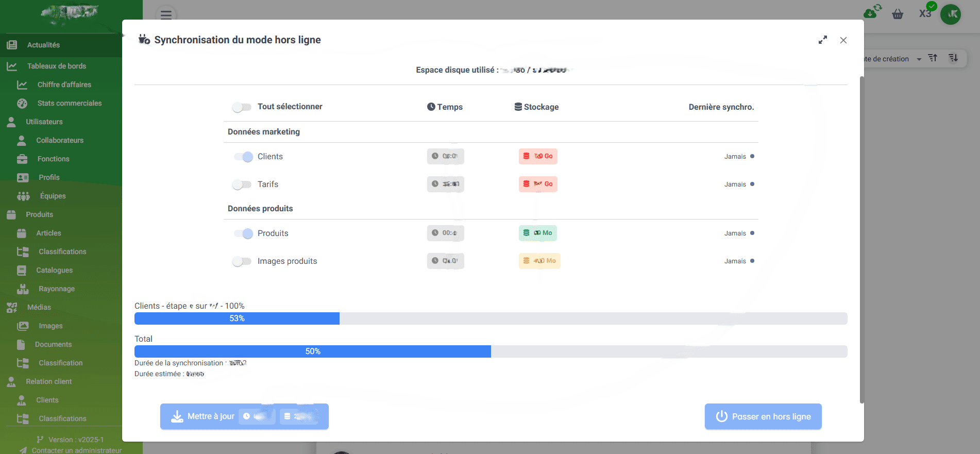This screenshot has width=980, height=454.
Task: Click the Classification item under Médias
Action: click(x=60, y=363)
